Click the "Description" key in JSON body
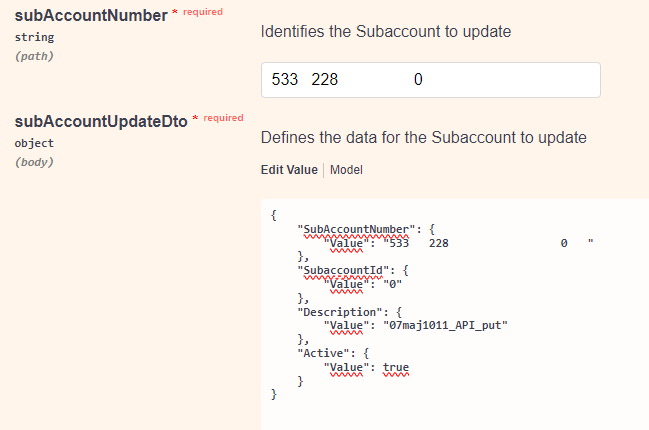 click(x=339, y=312)
